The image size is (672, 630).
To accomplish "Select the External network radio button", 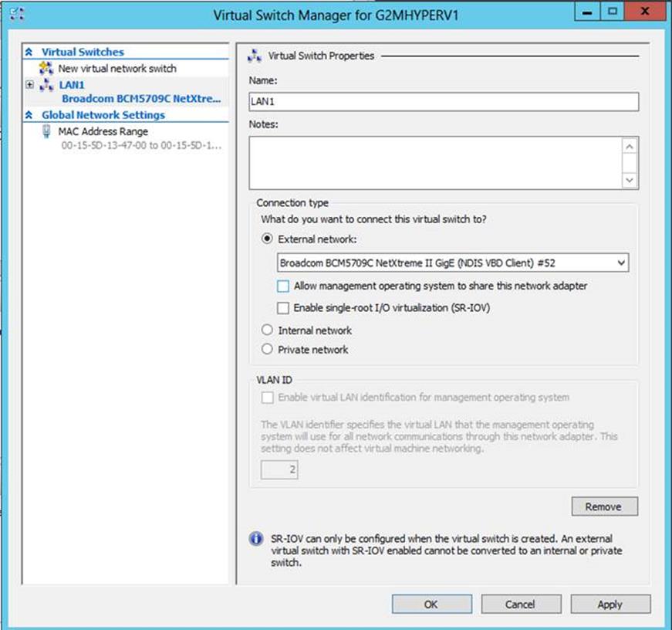I will pyautogui.click(x=267, y=239).
